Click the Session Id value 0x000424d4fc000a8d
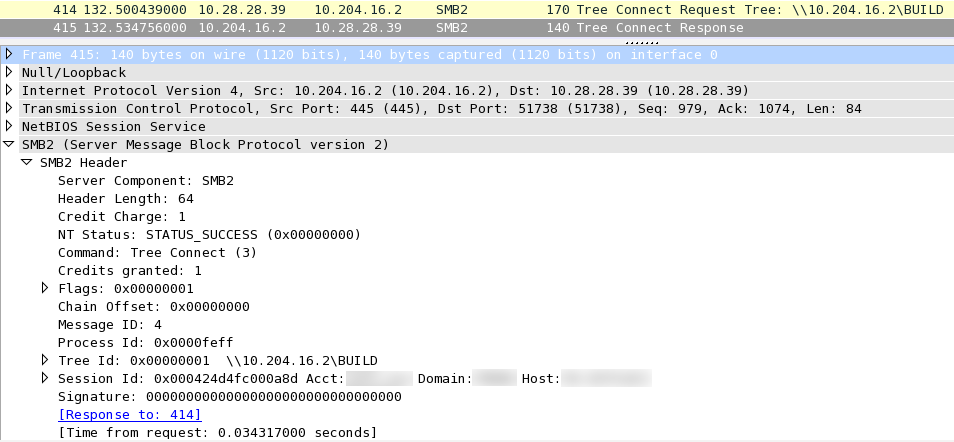954x442 pixels. (x=226, y=379)
